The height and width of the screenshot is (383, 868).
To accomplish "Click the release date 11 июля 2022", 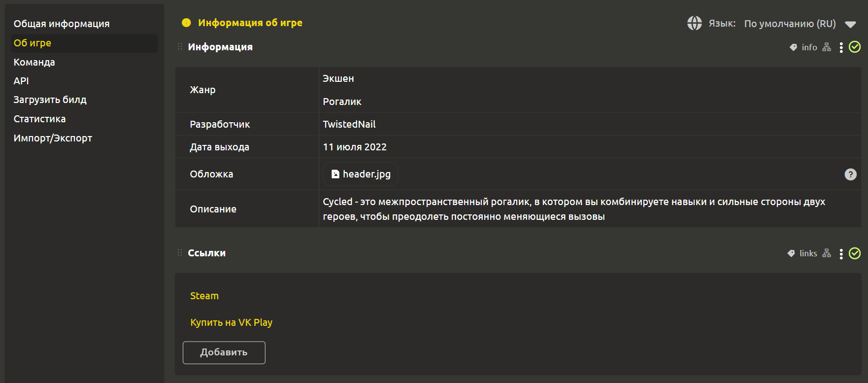I will [355, 147].
